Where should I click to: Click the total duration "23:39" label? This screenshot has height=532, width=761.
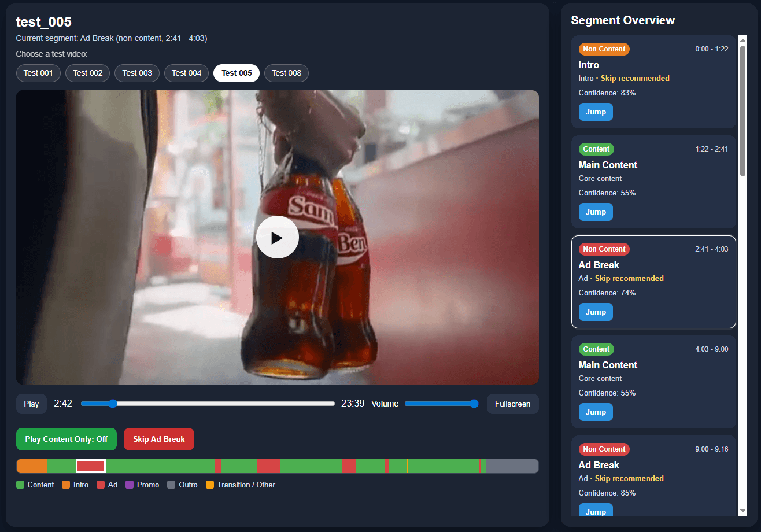tap(353, 404)
